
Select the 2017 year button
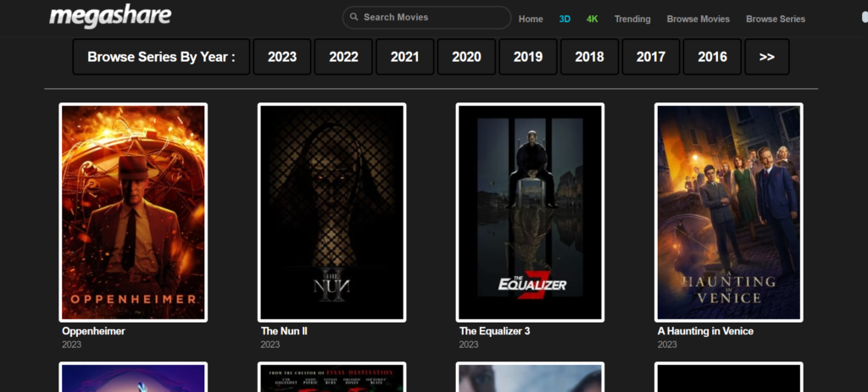click(651, 57)
